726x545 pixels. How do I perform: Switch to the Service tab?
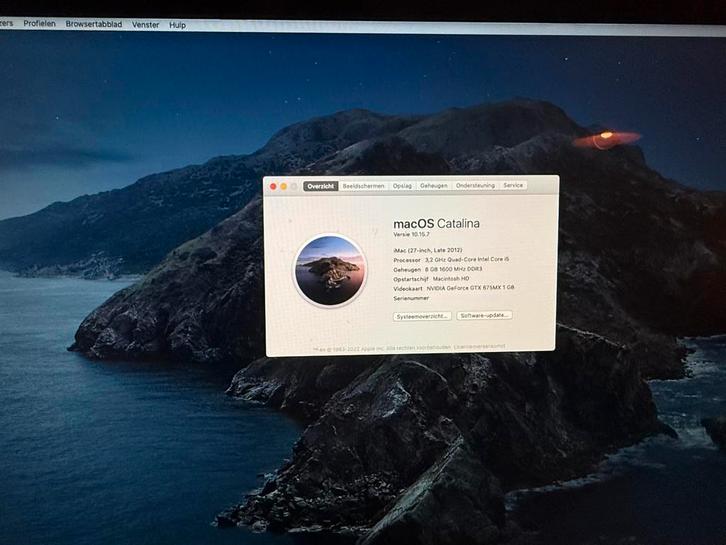point(513,186)
